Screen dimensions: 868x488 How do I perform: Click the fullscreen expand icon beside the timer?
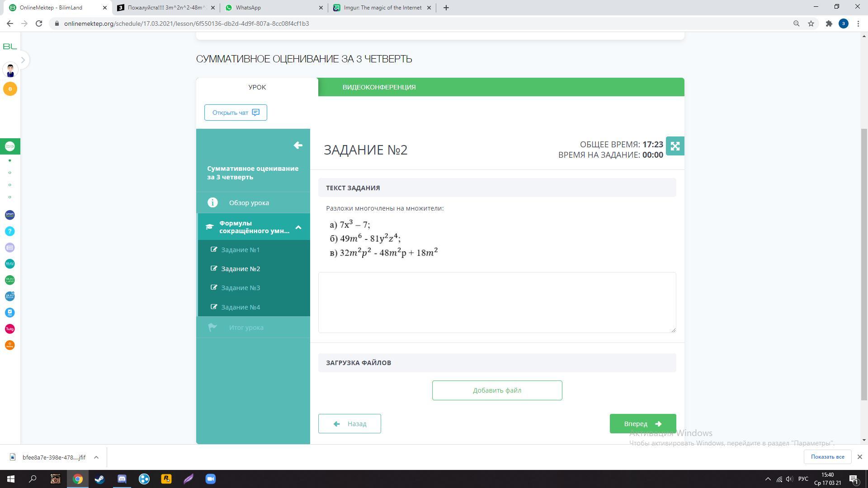675,146
